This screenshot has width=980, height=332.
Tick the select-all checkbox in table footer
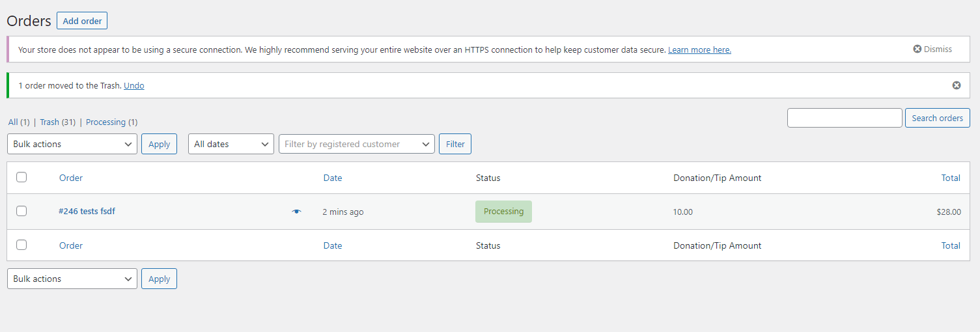21,245
